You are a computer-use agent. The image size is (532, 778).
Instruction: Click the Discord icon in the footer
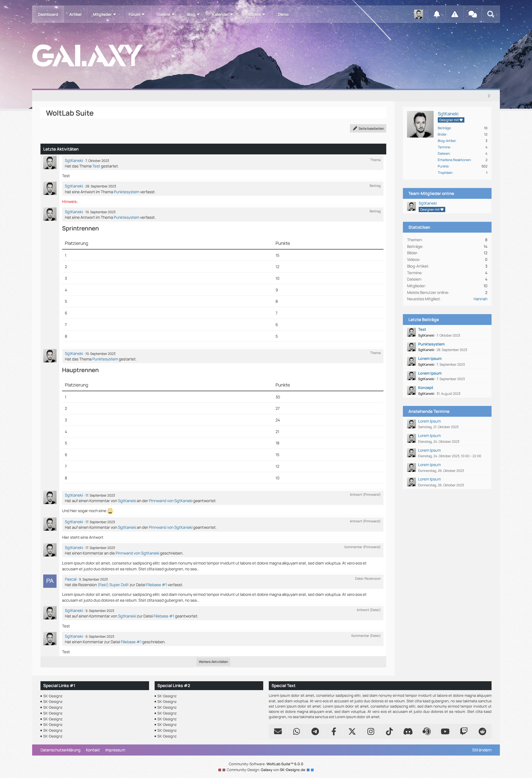tap(408, 731)
